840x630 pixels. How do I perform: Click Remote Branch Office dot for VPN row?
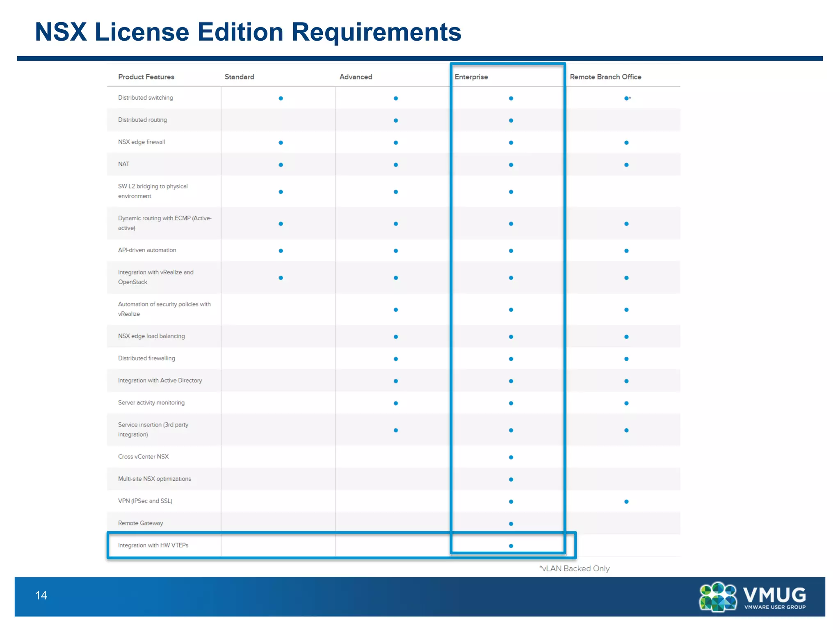[x=627, y=502]
